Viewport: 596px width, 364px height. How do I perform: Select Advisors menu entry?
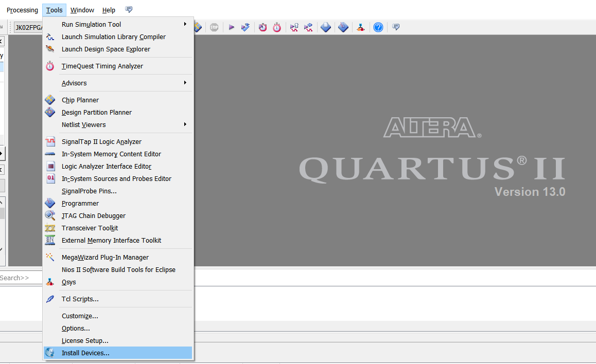coord(118,83)
